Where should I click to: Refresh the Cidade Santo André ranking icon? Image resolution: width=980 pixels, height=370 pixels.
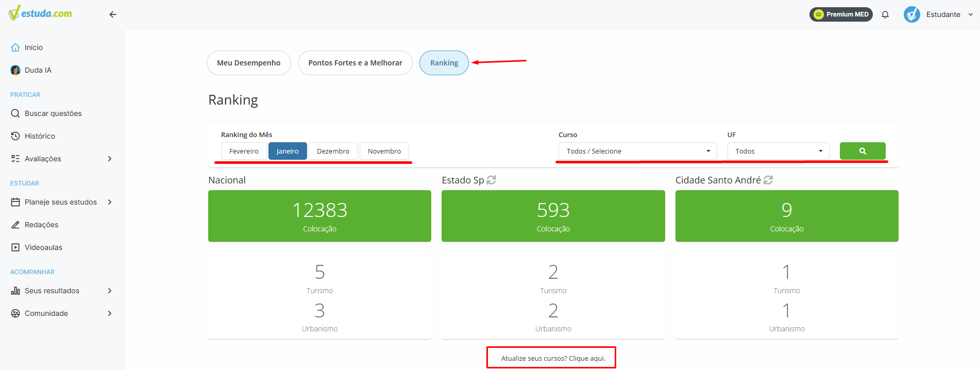[768, 180]
